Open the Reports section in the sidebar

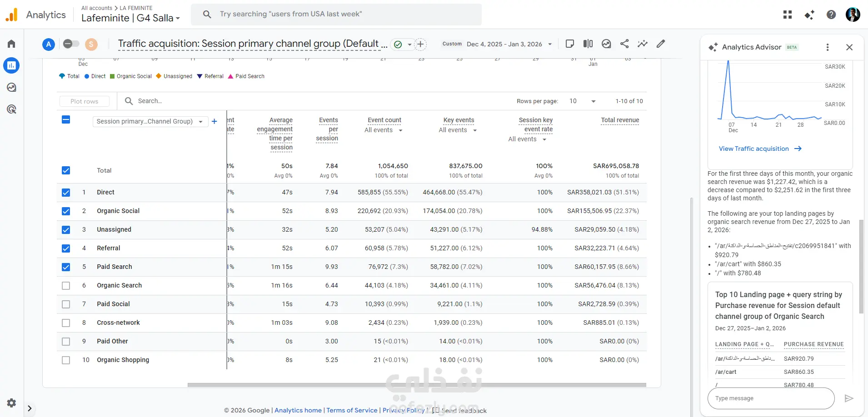(x=11, y=66)
